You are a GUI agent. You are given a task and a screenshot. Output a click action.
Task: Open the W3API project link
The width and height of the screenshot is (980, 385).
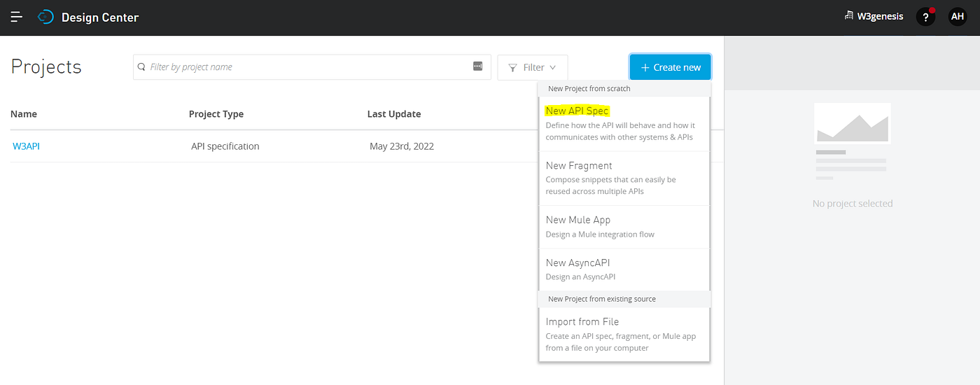[x=27, y=146]
